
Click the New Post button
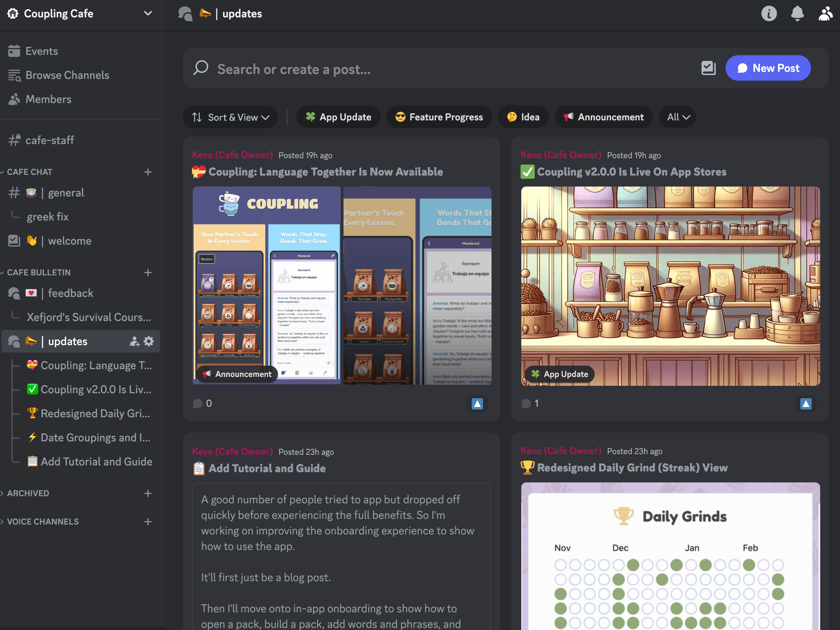(768, 68)
